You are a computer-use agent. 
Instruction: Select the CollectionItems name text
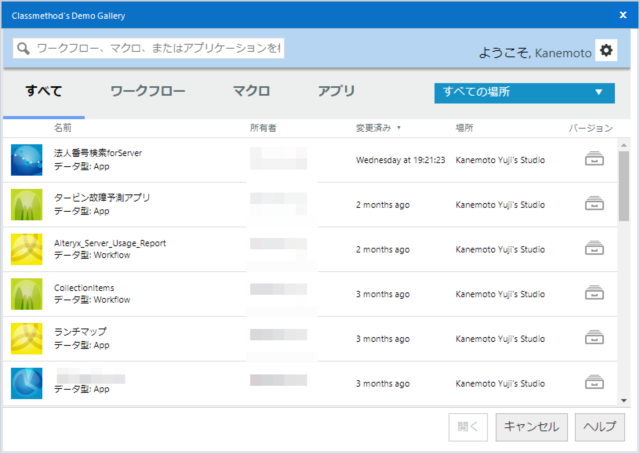tap(84, 288)
